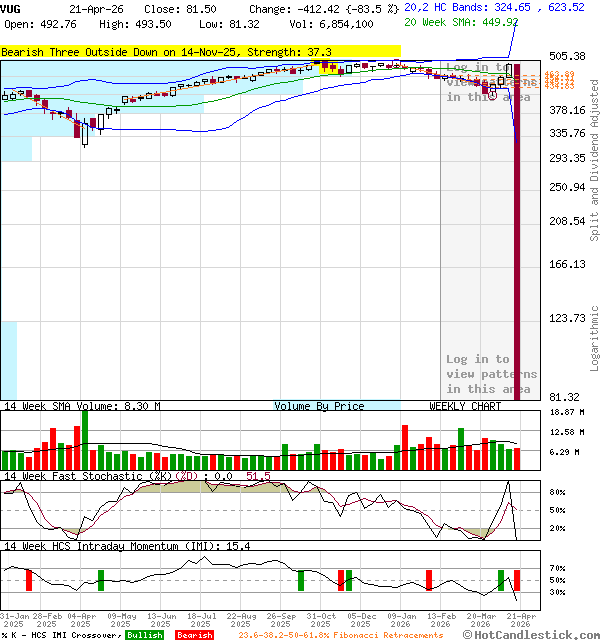Click the first red IMI crossover marker at left
This screenshot has height=640, width=600.
point(29,579)
